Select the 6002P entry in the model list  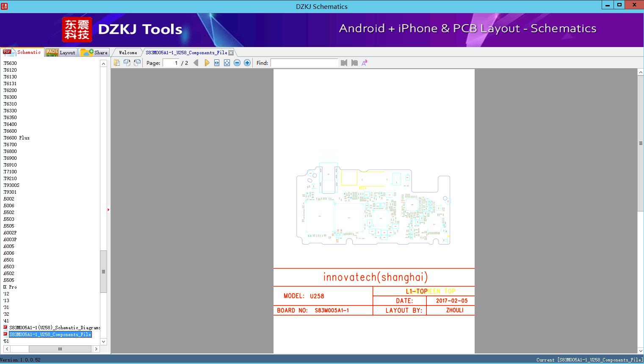(x=10, y=233)
